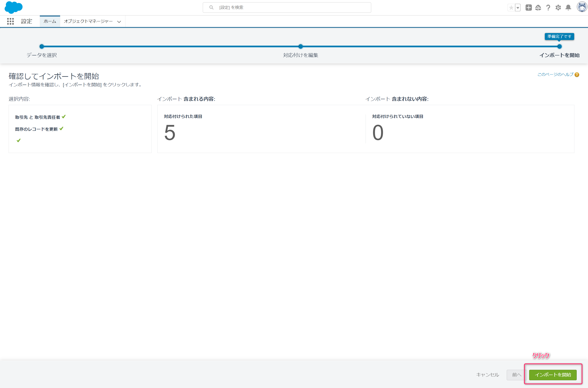Open the notifications bell

coord(568,8)
